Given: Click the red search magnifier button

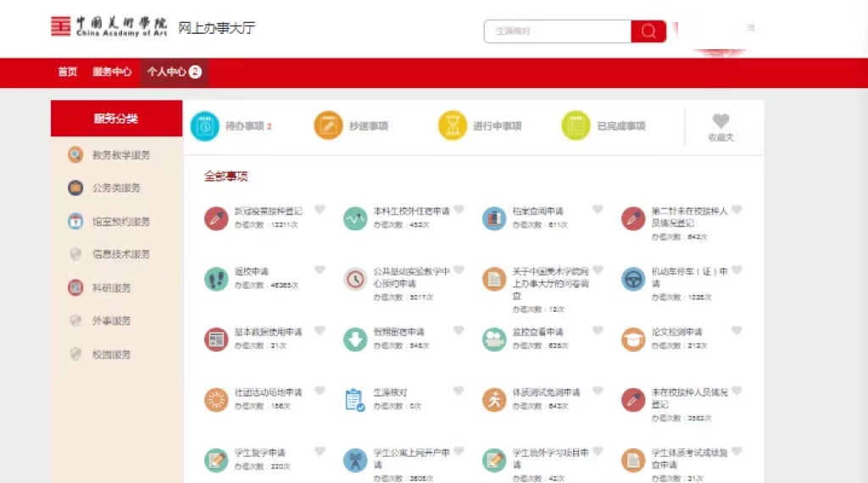Looking at the screenshot, I should pos(648,31).
